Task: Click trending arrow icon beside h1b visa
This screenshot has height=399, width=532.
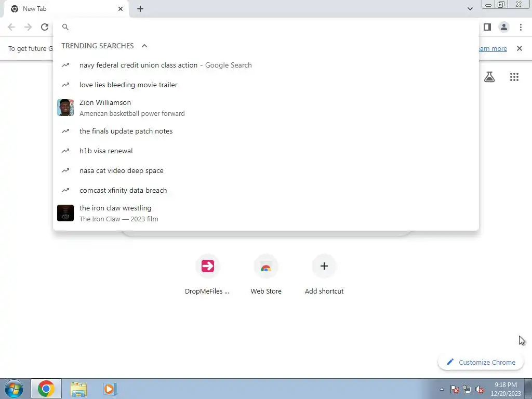Action: [x=65, y=151]
